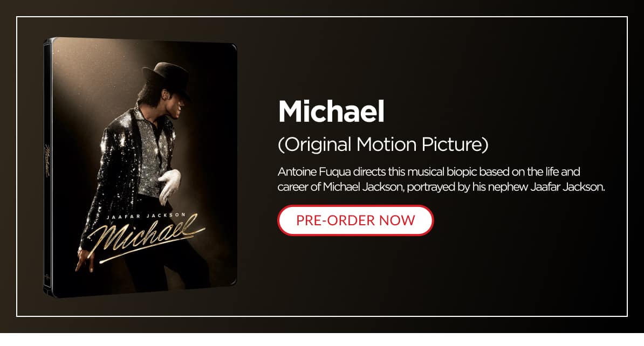
Task: Click the performer's hand near cover's lower left
Action: pos(84,262)
